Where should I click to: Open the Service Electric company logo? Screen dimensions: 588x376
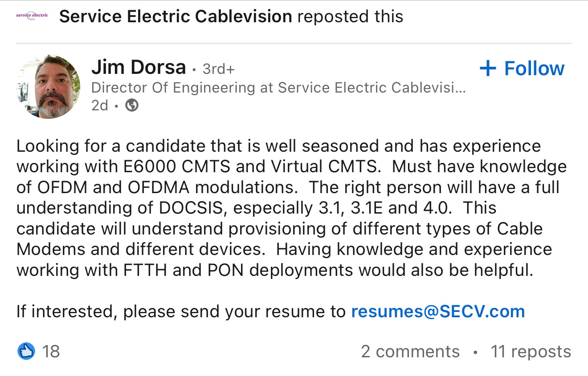coord(32,16)
